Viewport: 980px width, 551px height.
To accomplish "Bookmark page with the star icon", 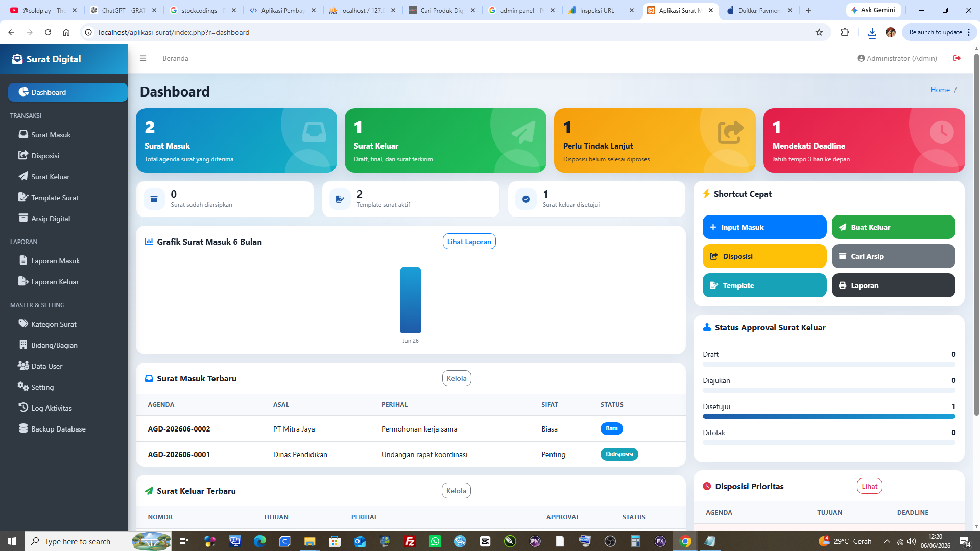I will [x=819, y=32].
